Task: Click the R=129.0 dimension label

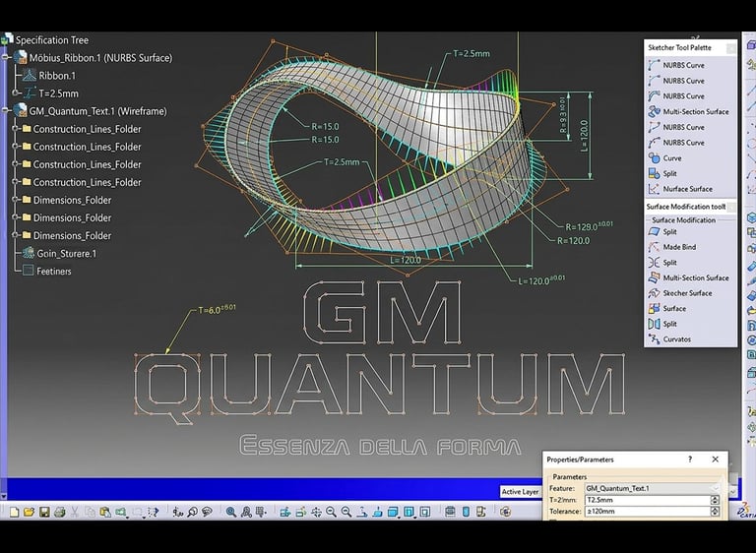Action: coord(589,225)
